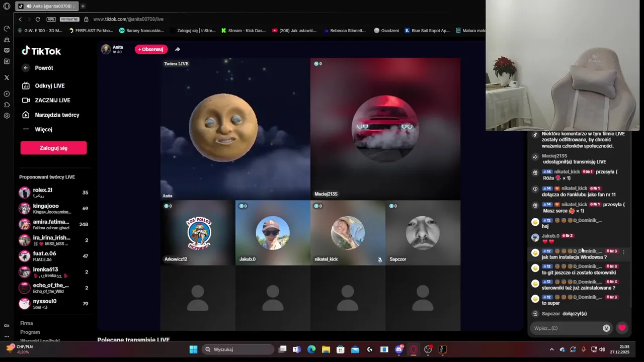Click the TikTok URL address bar

click(x=128, y=19)
